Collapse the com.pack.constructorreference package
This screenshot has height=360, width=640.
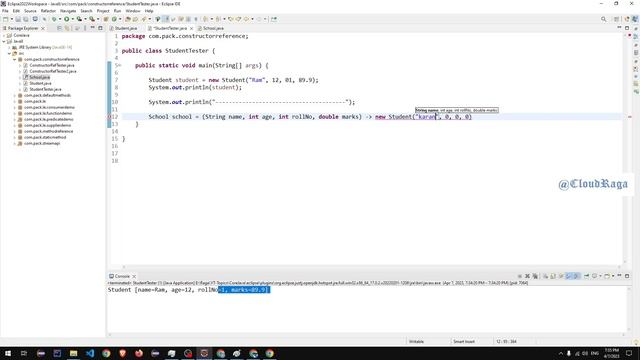pos(15,59)
